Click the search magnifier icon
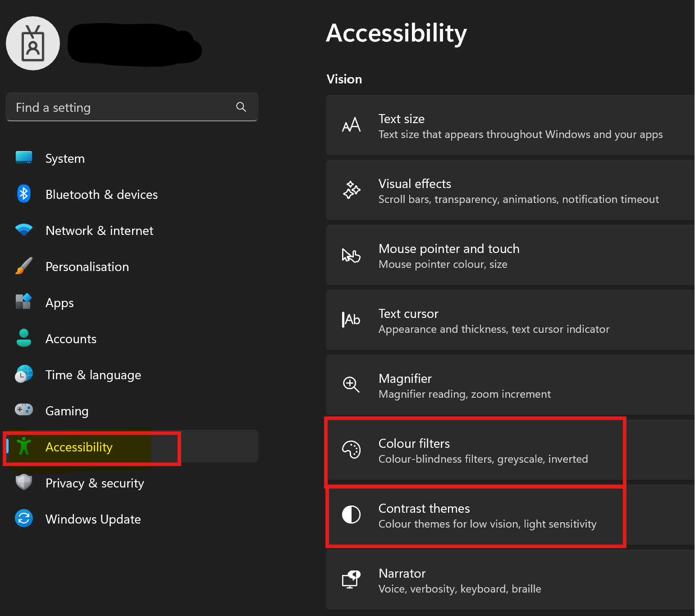 coord(241,107)
